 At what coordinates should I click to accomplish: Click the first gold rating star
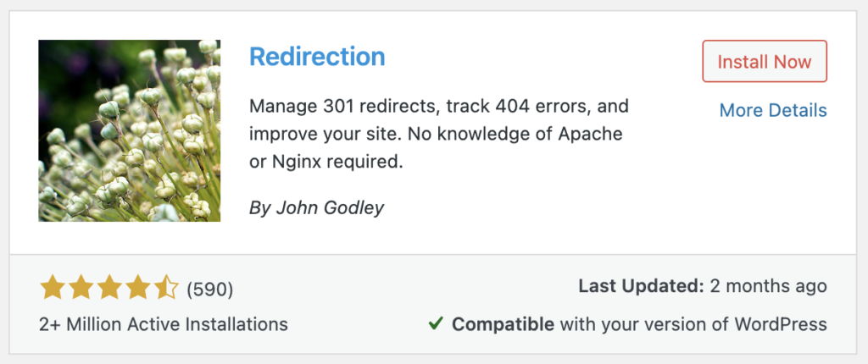point(53,288)
